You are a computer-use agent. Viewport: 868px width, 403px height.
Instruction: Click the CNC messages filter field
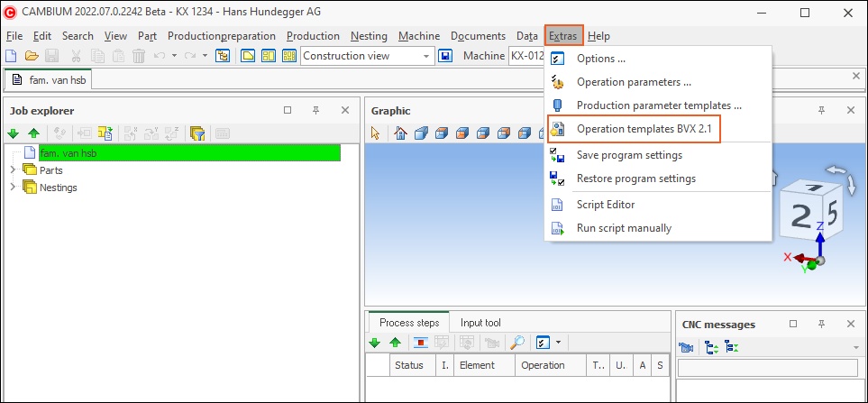770,368
